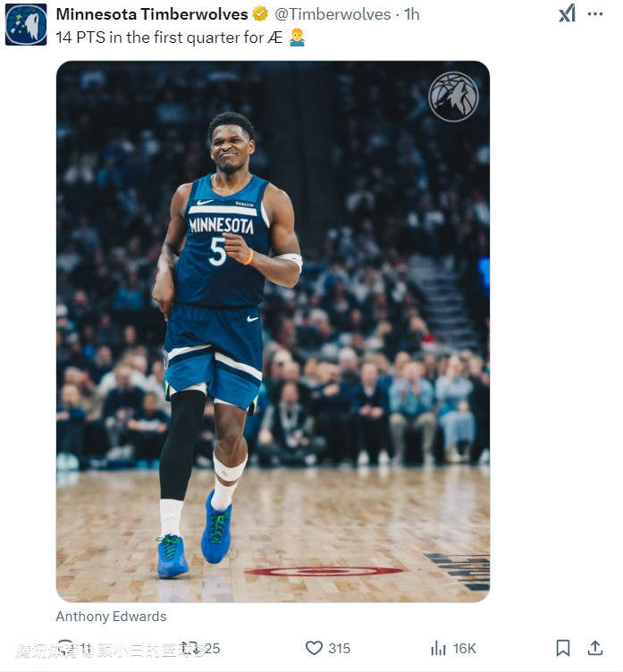Screen dimensions: 623x672
Task: Share the tweet using the upload arrow icon
Action: tap(594, 649)
